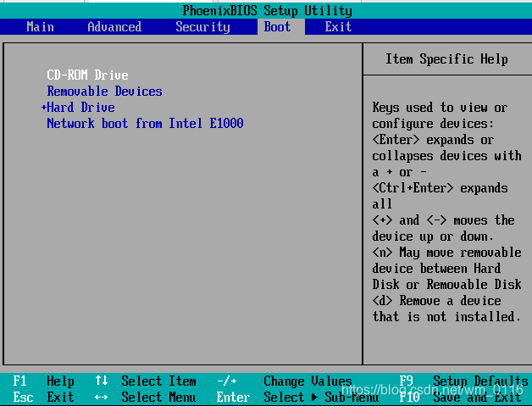Screen dimensions: 532x406
Task: Click help text '<d> Remove a device'
Action: click(436, 300)
